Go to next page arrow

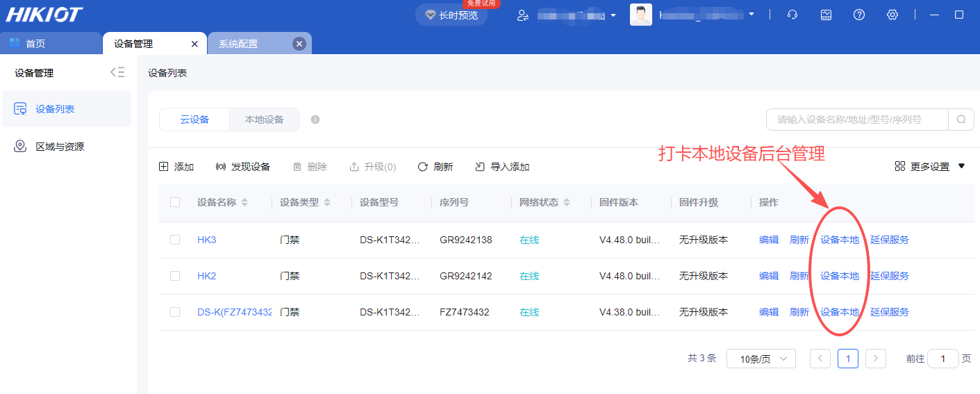pos(876,359)
